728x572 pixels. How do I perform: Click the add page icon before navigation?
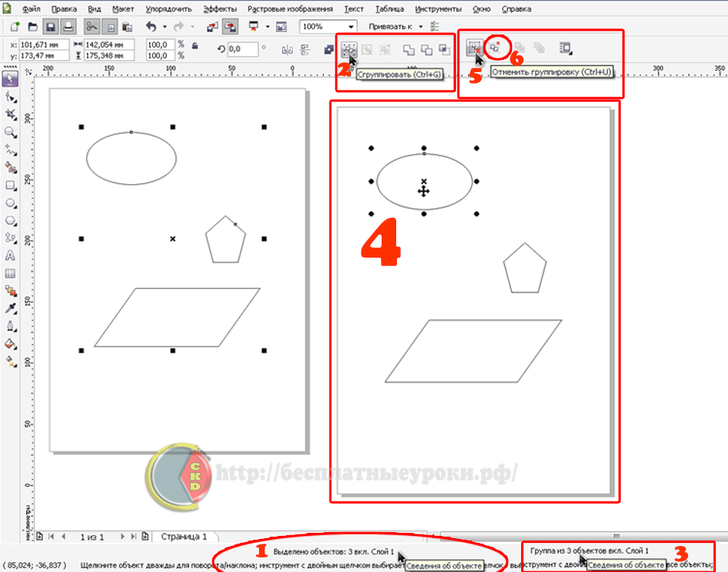click(39, 537)
